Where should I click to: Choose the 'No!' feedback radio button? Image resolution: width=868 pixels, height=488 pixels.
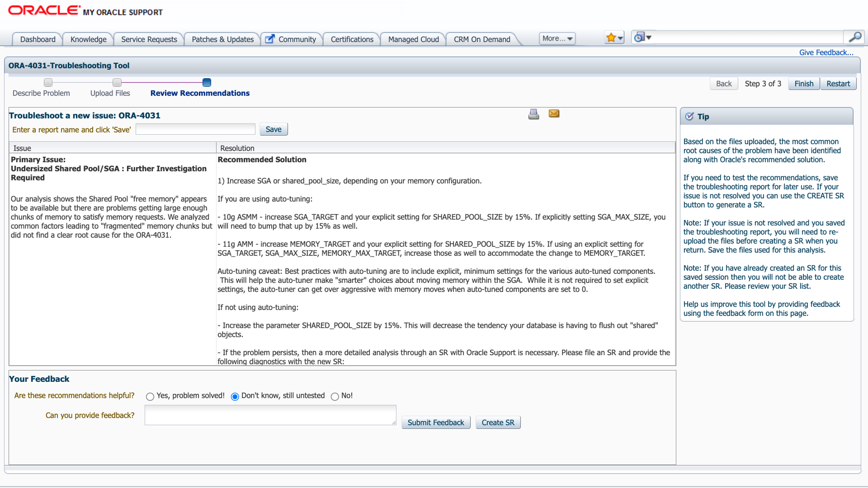pos(335,396)
